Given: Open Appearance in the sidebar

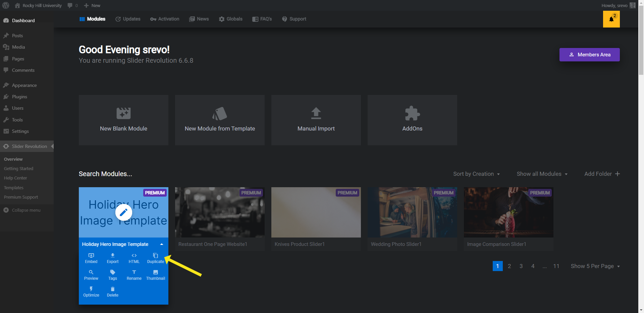Looking at the screenshot, I should point(27,85).
